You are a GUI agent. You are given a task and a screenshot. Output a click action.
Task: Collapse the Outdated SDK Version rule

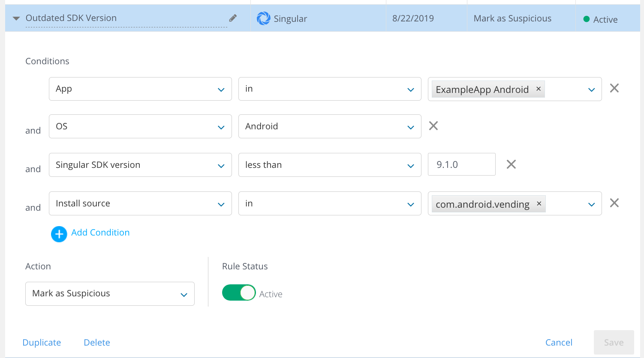16,18
